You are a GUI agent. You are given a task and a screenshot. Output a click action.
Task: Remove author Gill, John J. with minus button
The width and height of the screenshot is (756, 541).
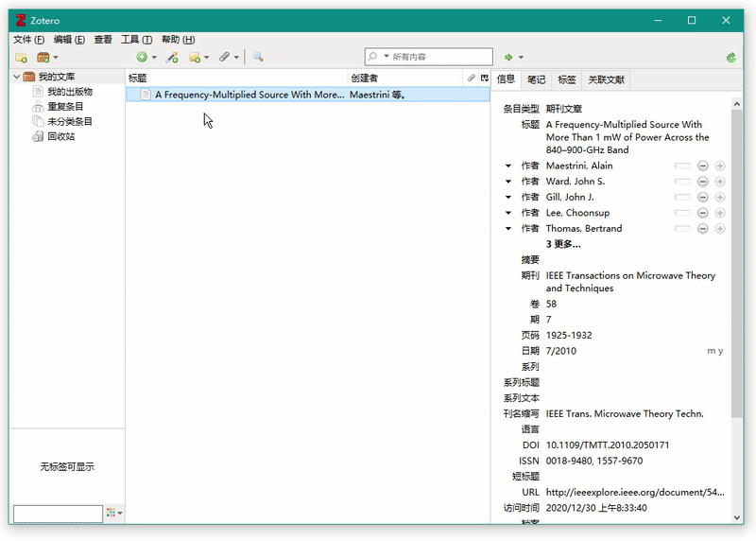[x=703, y=198]
